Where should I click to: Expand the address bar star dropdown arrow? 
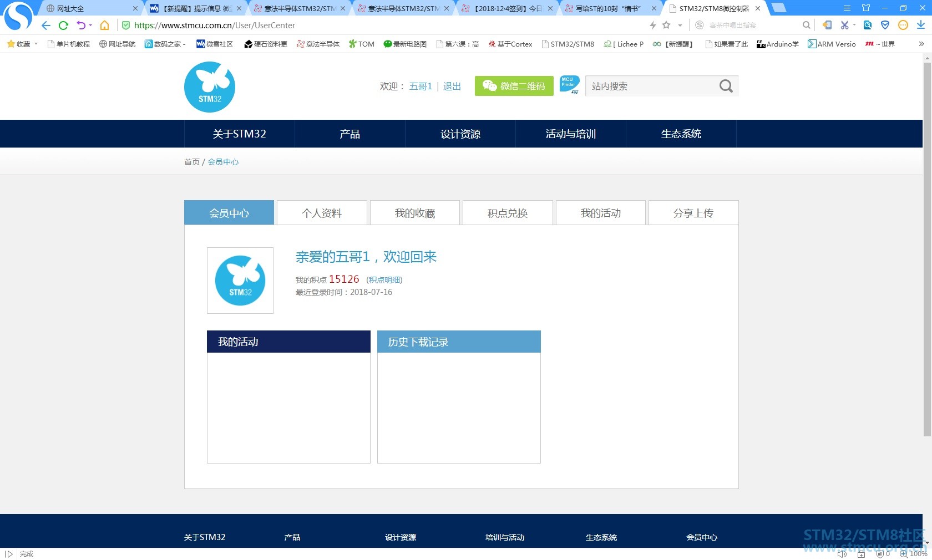(680, 26)
